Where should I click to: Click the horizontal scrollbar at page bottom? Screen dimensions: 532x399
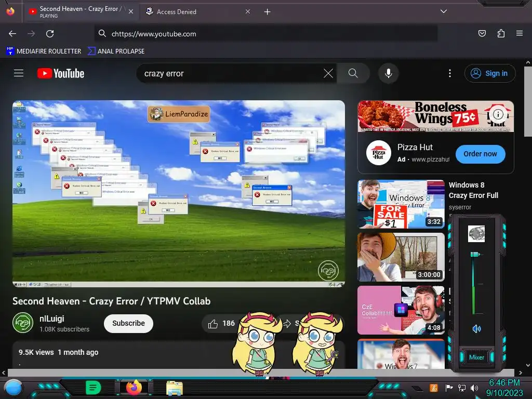[260, 373]
